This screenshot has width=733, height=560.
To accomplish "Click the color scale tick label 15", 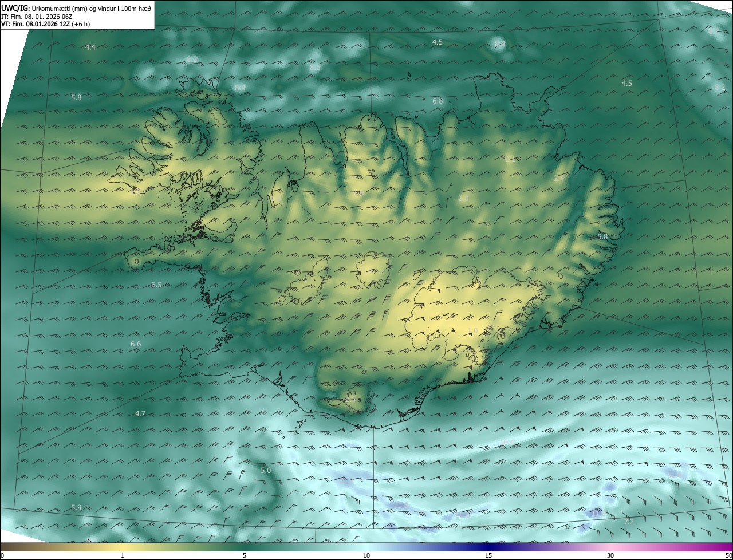I will 488,555.
